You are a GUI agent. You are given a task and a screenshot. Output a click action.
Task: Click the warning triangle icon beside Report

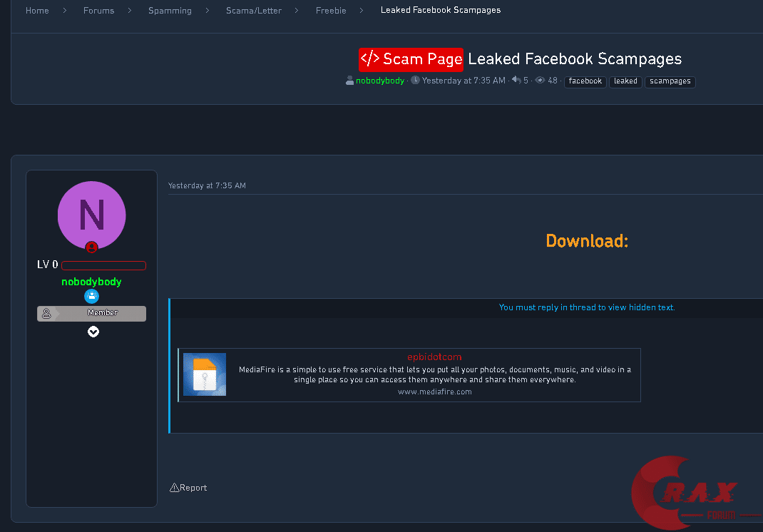[174, 487]
